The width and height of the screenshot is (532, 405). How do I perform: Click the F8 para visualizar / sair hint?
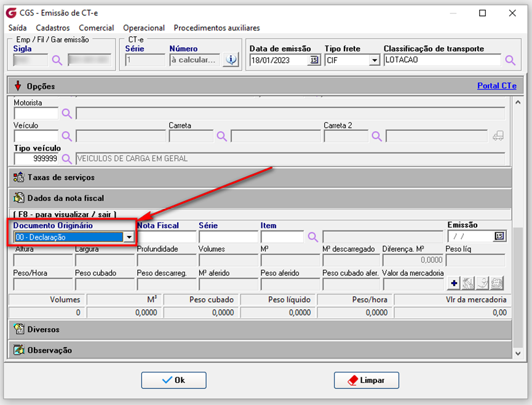[x=65, y=214]
